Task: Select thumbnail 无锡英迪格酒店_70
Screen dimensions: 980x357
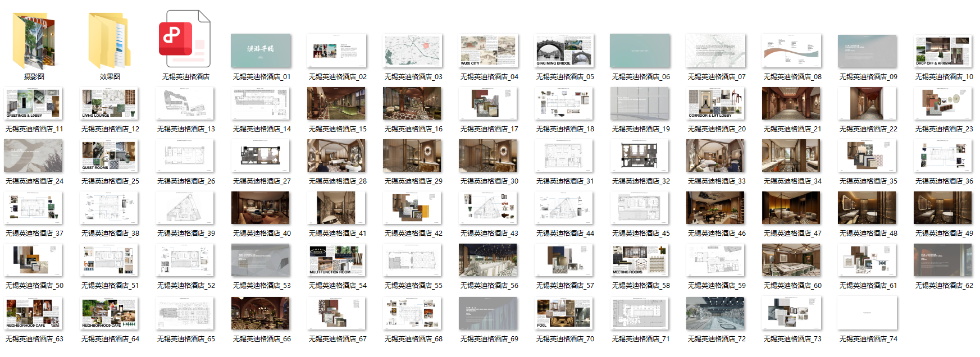Action: point(564,313)
